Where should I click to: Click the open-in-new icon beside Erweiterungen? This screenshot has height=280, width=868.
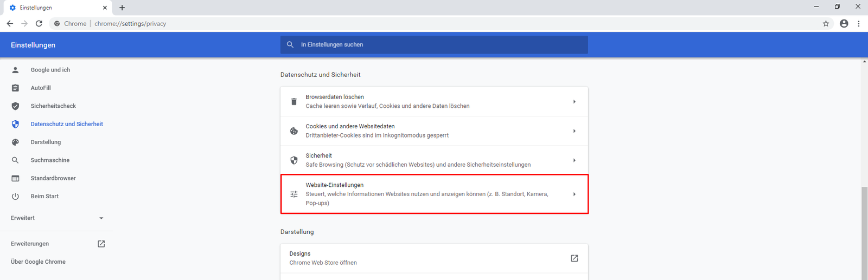[x=101, y=244]
